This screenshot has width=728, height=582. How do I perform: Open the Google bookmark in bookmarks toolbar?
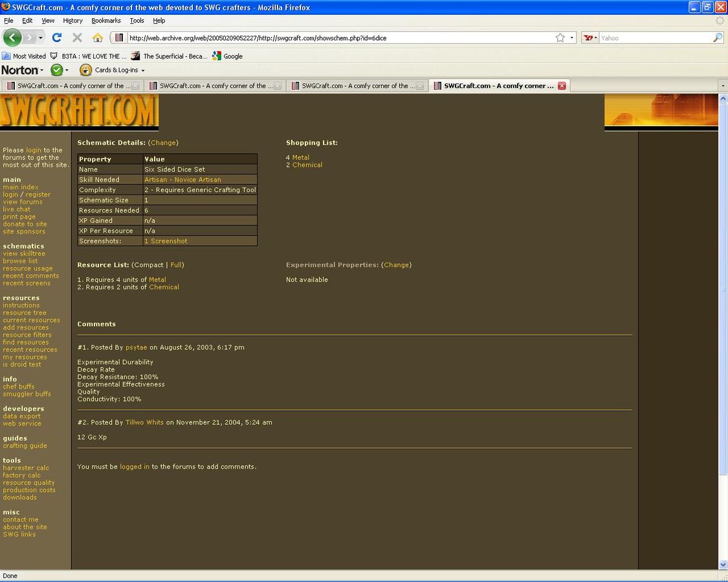pyautogui.click(x=227, y=56)
